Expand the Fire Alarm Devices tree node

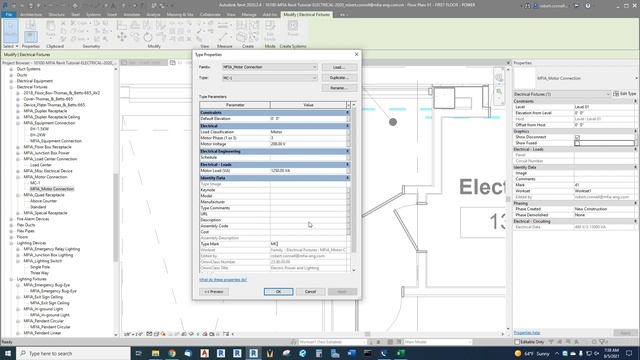[x=11, y=219]
